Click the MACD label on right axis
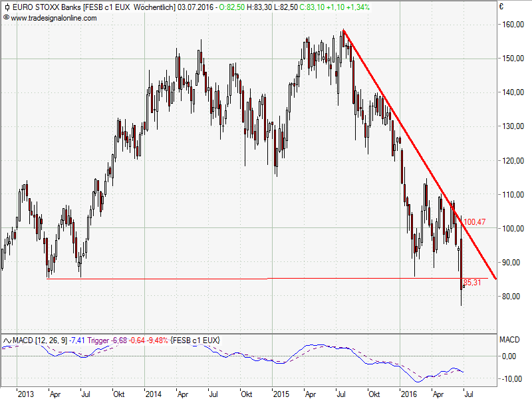The height and width of the screenshot is (399, 532). tap(509, 340)
